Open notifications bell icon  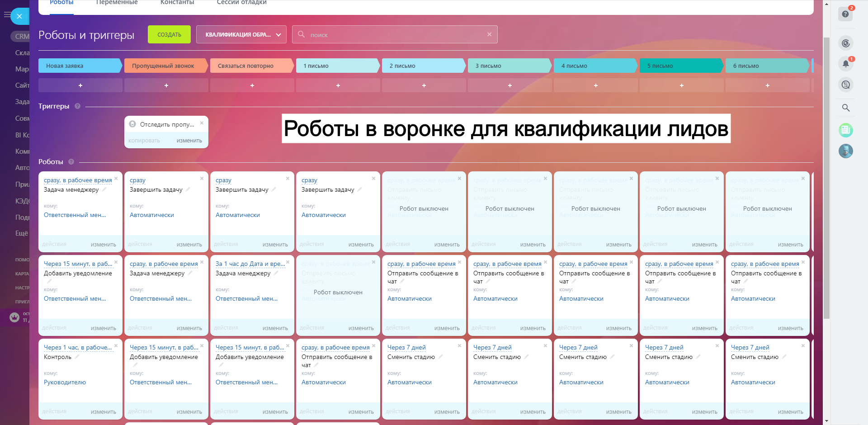pos(845,64)
